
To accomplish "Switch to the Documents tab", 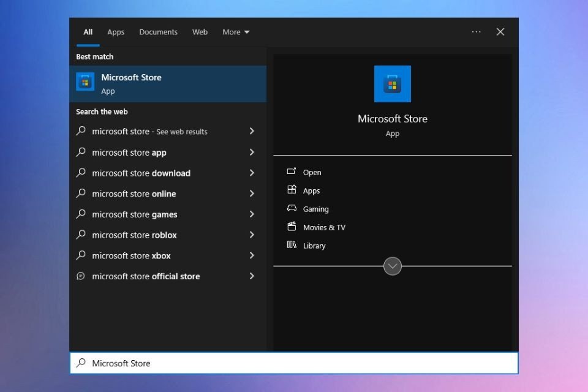I will (x=158, y=32).
